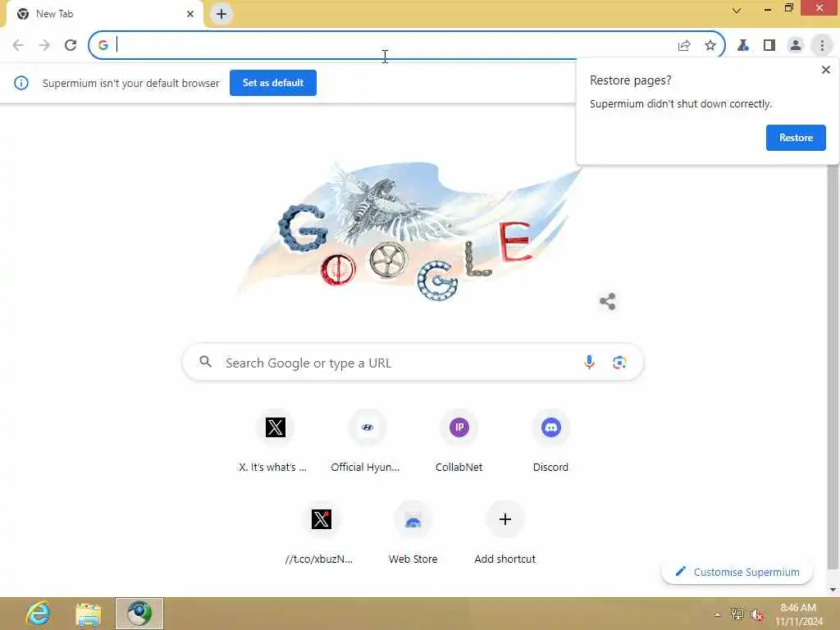This screenshot has width=840, height=630.
Task: Open the //t.co/xbuzN... shortcut
Action: (x=321, y=533)
